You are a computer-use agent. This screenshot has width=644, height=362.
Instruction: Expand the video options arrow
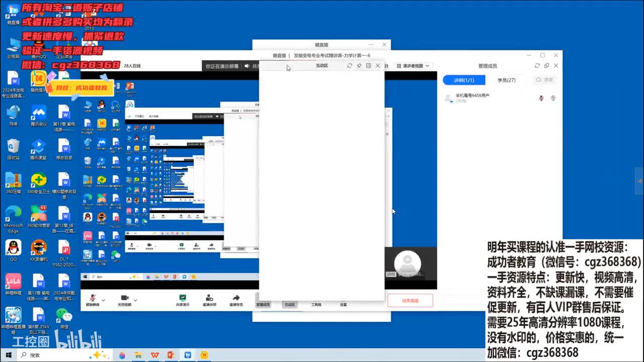click(135, 300)
